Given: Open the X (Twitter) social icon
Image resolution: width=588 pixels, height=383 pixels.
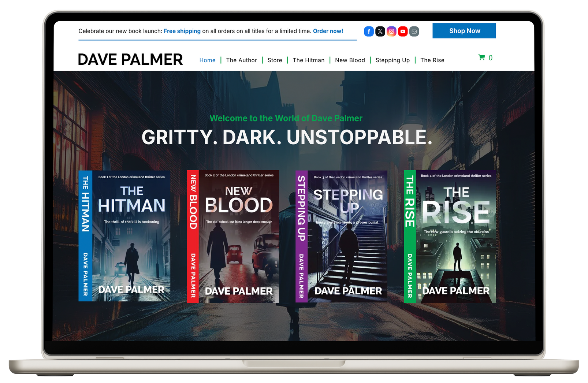Looking at the screenshot, I should pos(380,31).
